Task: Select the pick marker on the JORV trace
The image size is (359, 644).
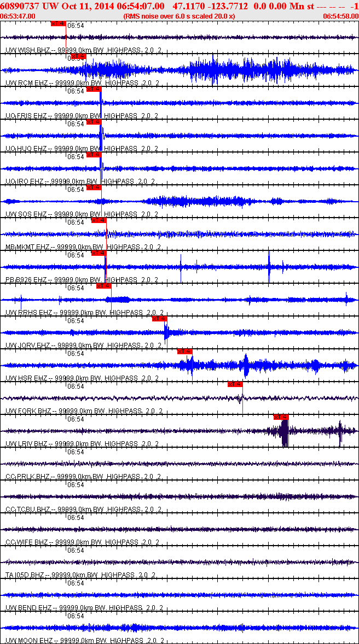Action: click(x=160, y=319)
